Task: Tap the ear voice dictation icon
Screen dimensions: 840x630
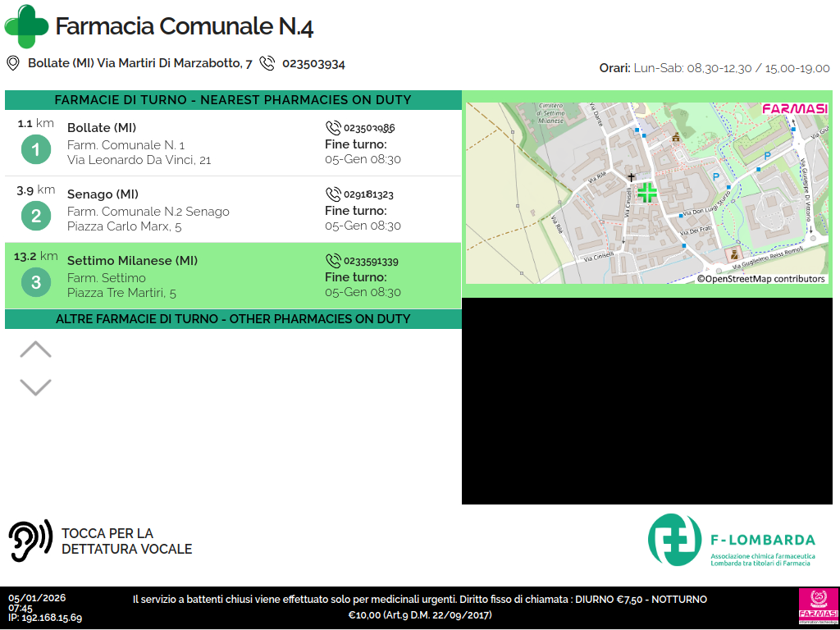Action: [x=30, y=541]
